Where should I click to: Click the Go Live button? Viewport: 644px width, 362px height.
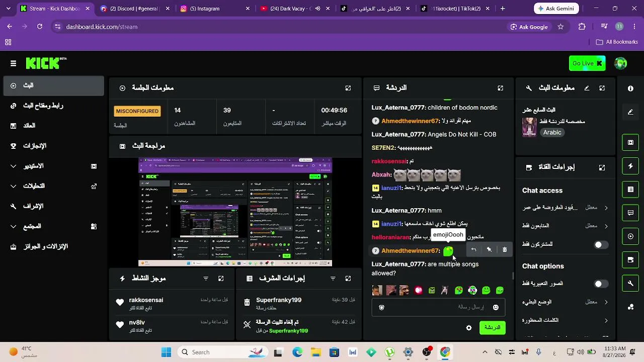587,63
